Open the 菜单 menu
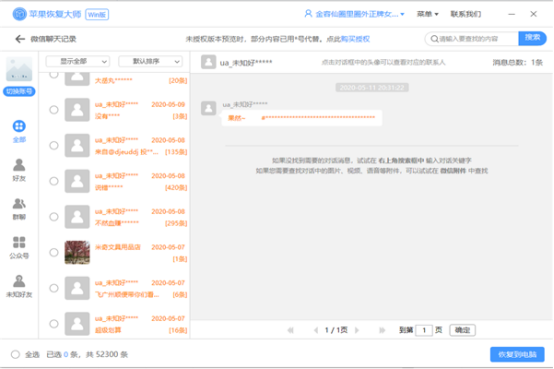 (x=428, y=14)
